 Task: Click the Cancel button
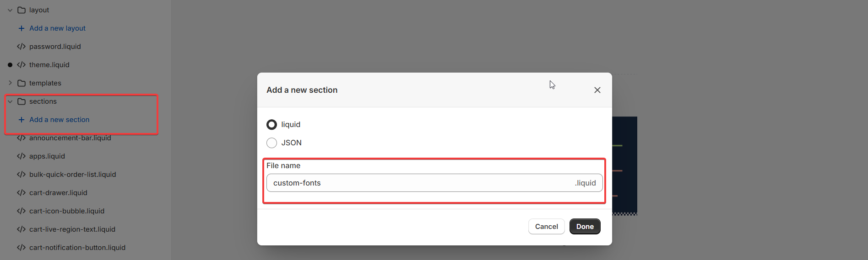point(546,226)
